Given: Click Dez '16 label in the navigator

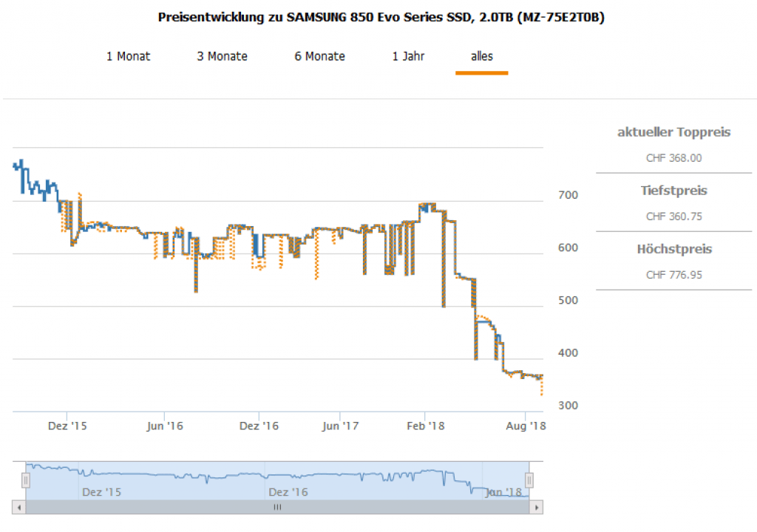Looking at the screenshot, I should 288,491.
